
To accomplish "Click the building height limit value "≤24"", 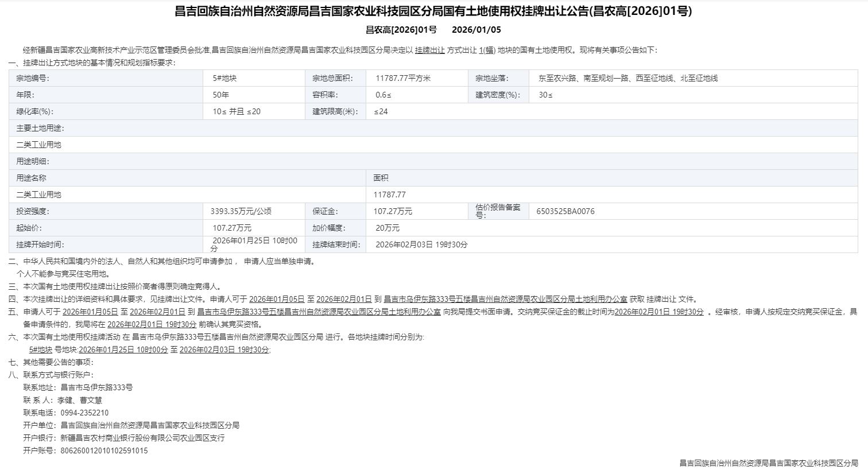I will (x=381, y=111).
